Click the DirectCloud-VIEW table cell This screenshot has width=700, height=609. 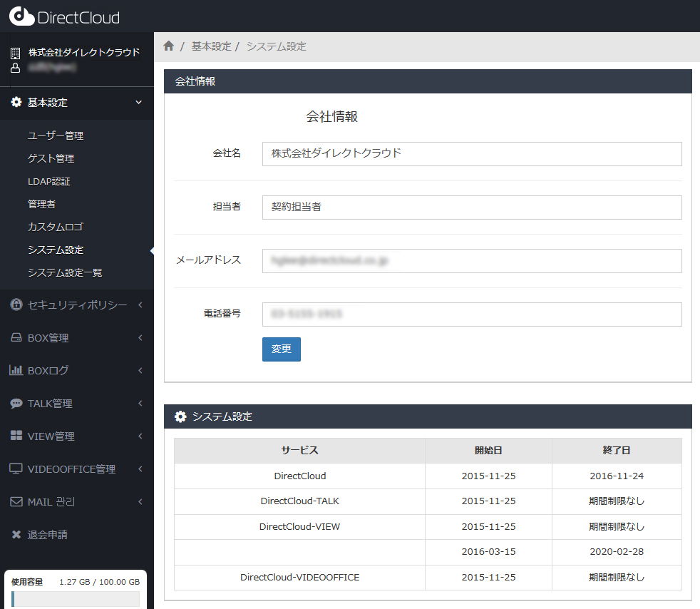pos(299,526)
